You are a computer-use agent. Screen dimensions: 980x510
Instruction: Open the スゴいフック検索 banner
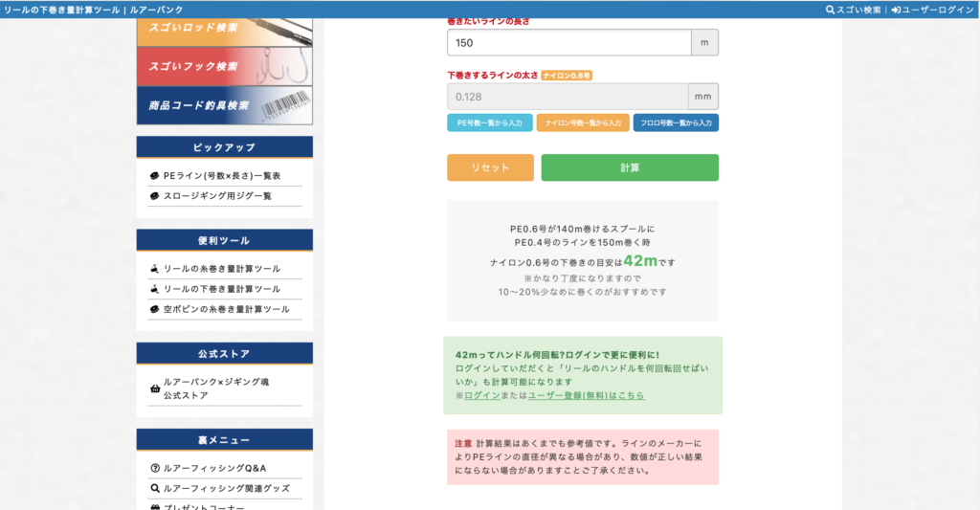pos(224,66)
